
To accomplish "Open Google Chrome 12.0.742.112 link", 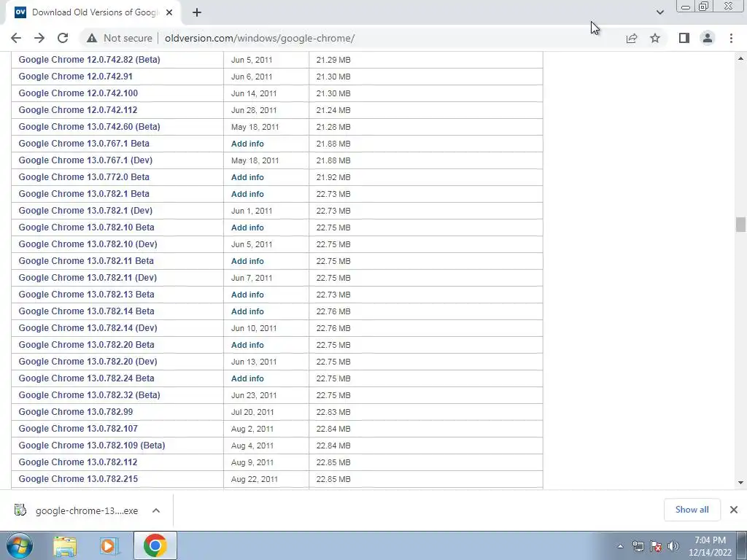I will click(x=77, y=110).
